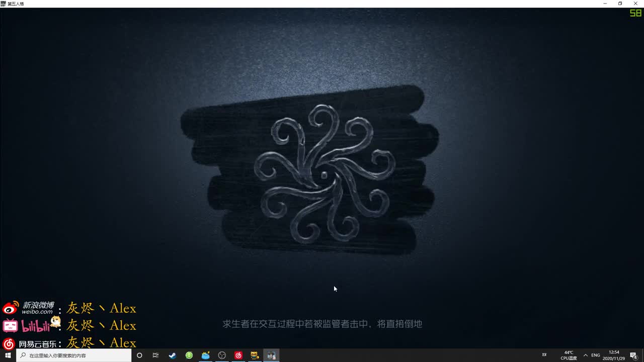The width and height of the screenshot is (644, 362).
Task: Open OBS Studio from the taskbar
Action: (x=222, y=355)
